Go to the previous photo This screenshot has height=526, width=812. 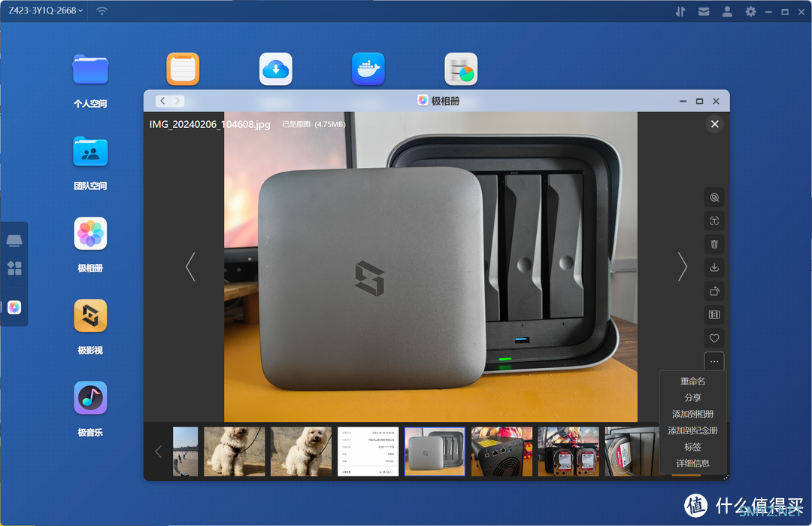click(x=190, y=267)
